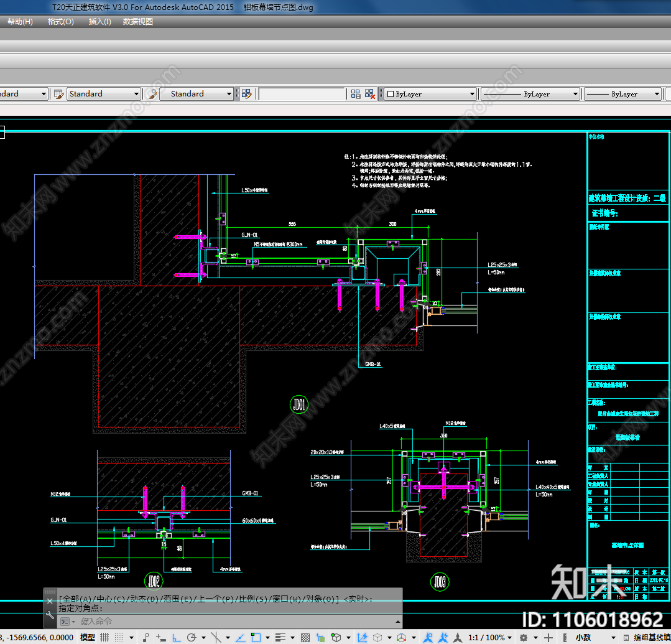Screen dimensions: 671x644
Task: Expand the ByLayer linetype dropdown
Action: 576,94
